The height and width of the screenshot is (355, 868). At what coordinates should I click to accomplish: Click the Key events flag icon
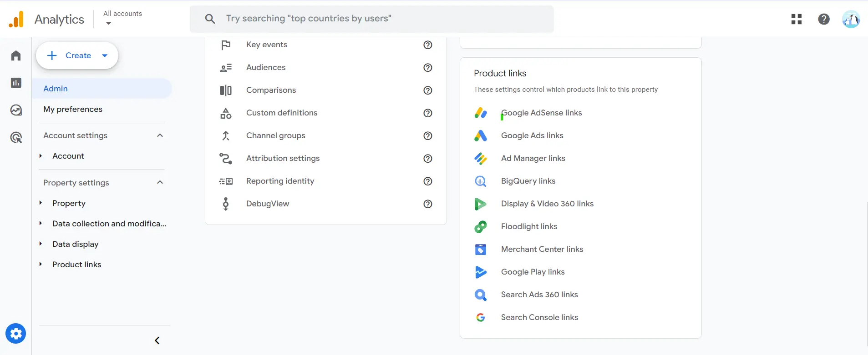coord(226,45)
